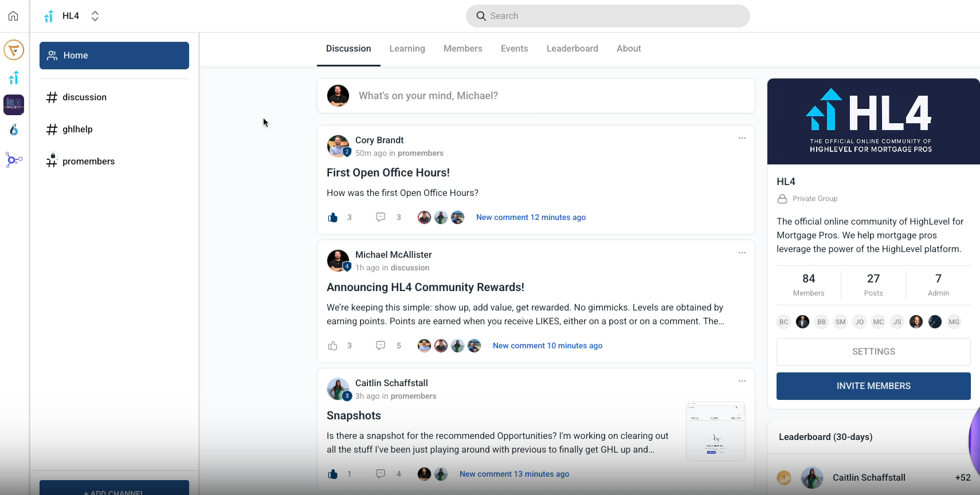The image size is (980, 495).
Task: Switch to the Members tab
Action: (x=463, y=49)
